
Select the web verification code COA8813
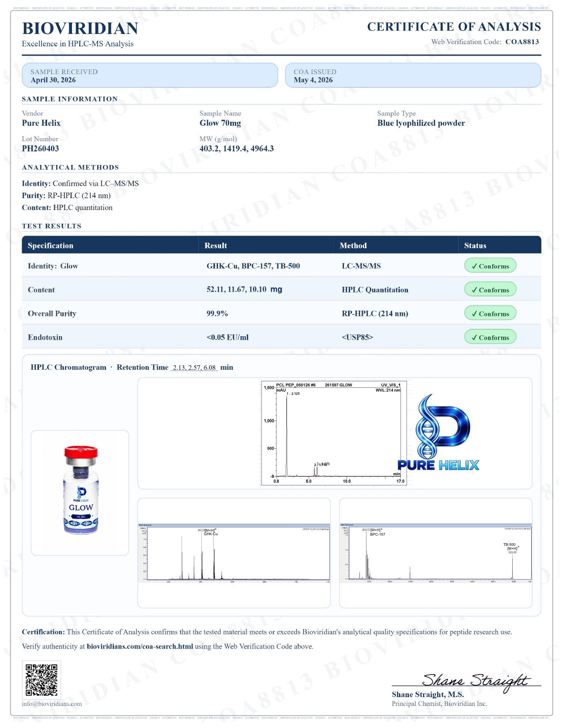[x=522, y=42]
